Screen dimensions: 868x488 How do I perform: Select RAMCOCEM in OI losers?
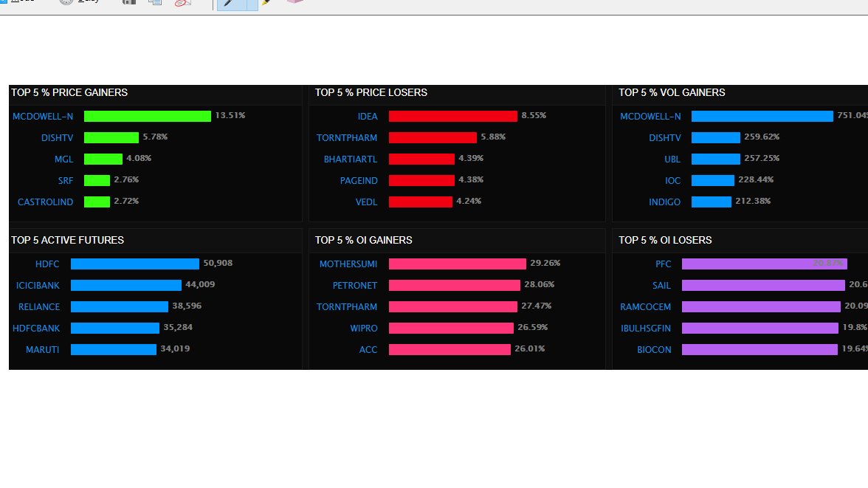pos(645,307)
